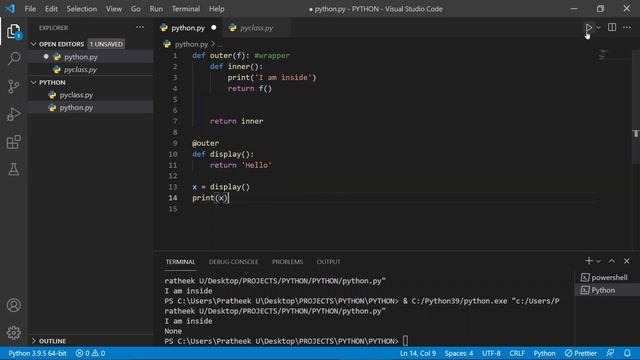Open the Testing flask view

point(13,169)
